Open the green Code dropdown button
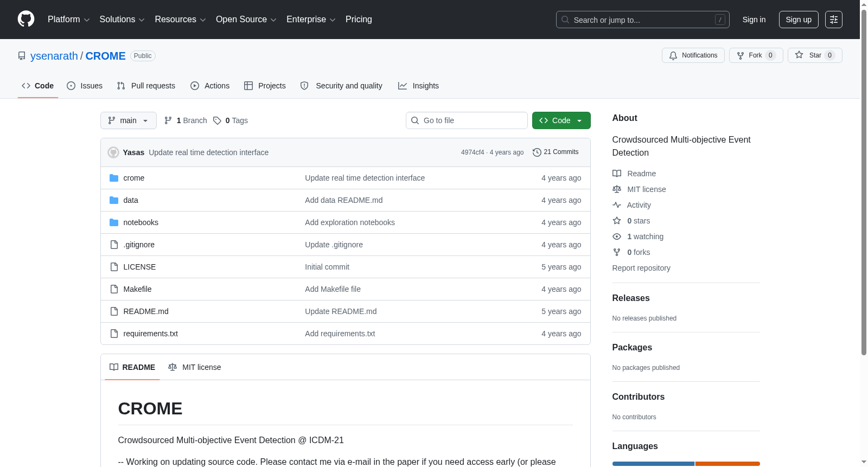The height and width of the screenshot is (467, 868). tap(561, 120)
